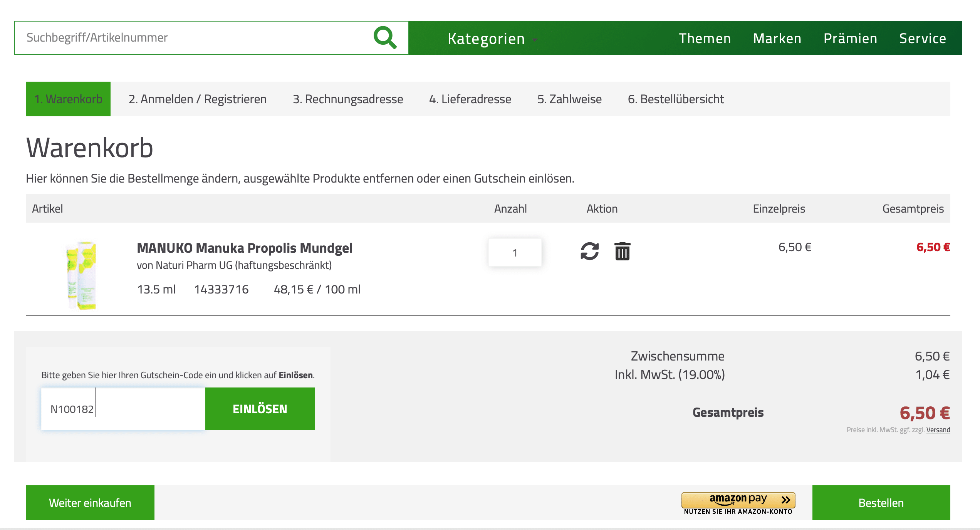This screenshot has width=980, height=530.
Task: Redeem the voucher with the EINLÖSEN button
Action: tap(260, 409)
